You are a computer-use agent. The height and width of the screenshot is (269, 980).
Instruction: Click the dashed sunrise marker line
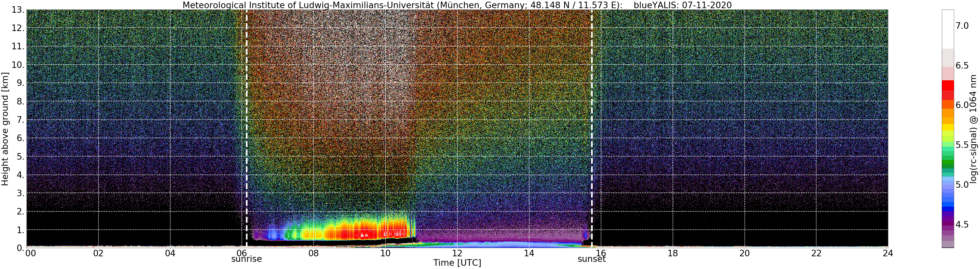point(247,129)
